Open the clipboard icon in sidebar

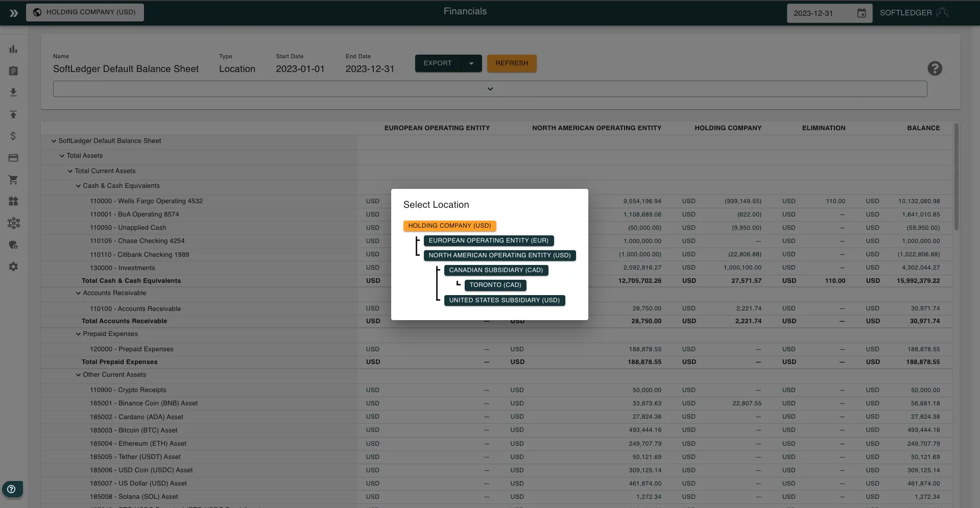coord(13,71)
